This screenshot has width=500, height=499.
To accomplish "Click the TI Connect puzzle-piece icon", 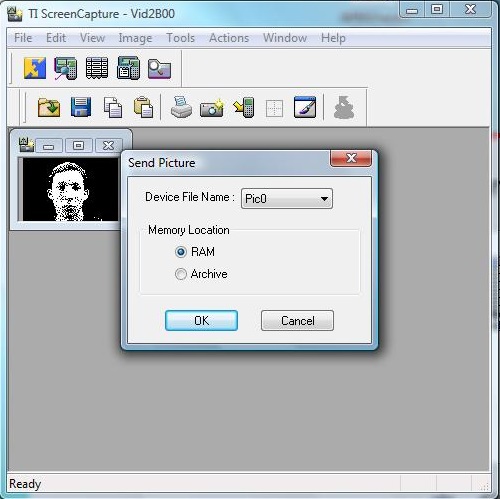I will (x=35, y=68).
